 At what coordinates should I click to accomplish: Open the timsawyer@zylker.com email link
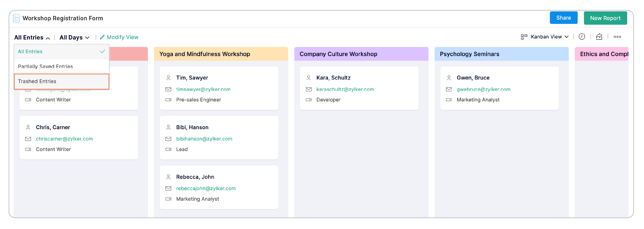[203, 89]
